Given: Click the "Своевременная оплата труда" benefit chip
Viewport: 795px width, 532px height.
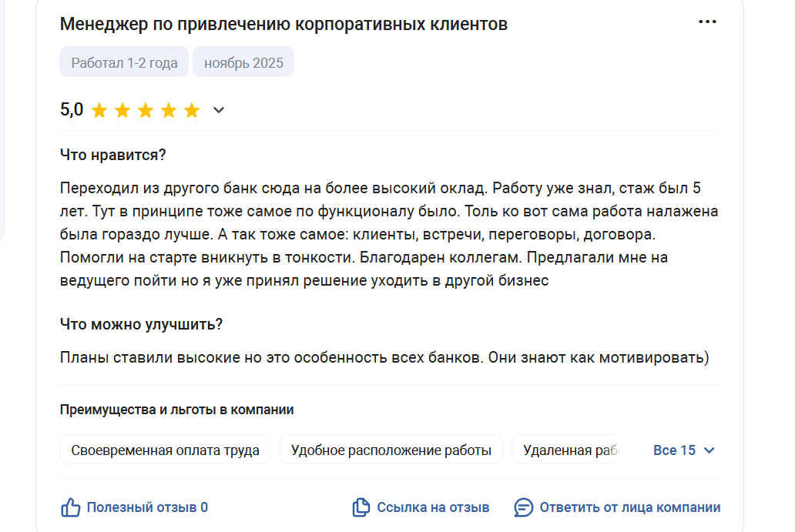Looking at the screenshot, I should 165,450.
